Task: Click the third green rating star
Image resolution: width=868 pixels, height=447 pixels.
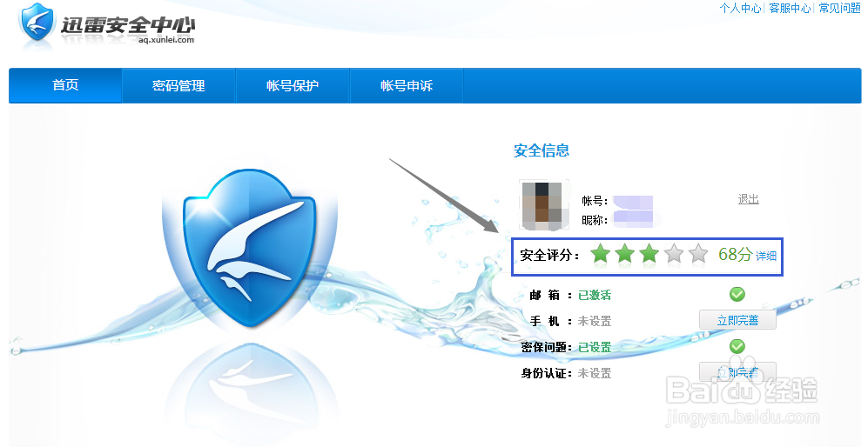Action: click(x=649, y=254)
